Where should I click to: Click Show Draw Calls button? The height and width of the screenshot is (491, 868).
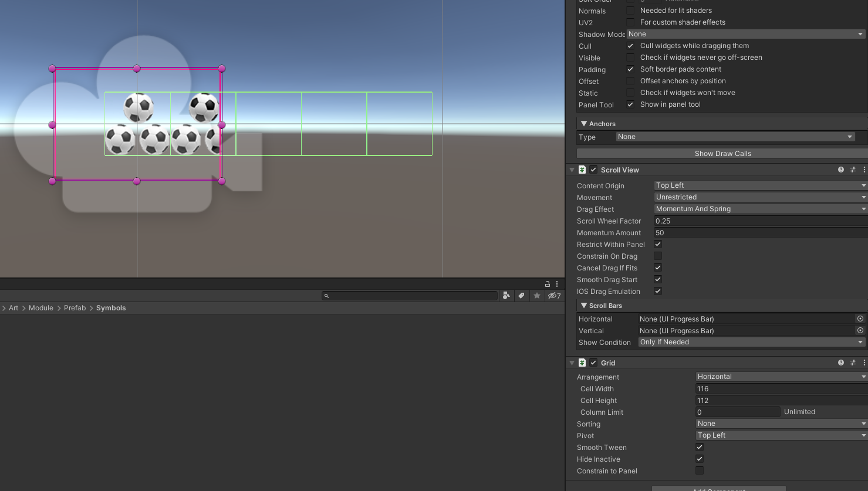(722, 154)
